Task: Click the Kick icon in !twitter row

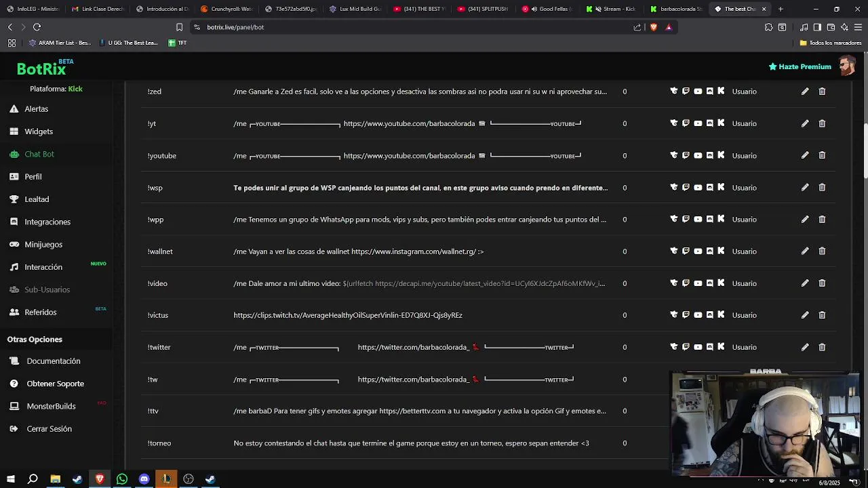Action: click(721, 346)
